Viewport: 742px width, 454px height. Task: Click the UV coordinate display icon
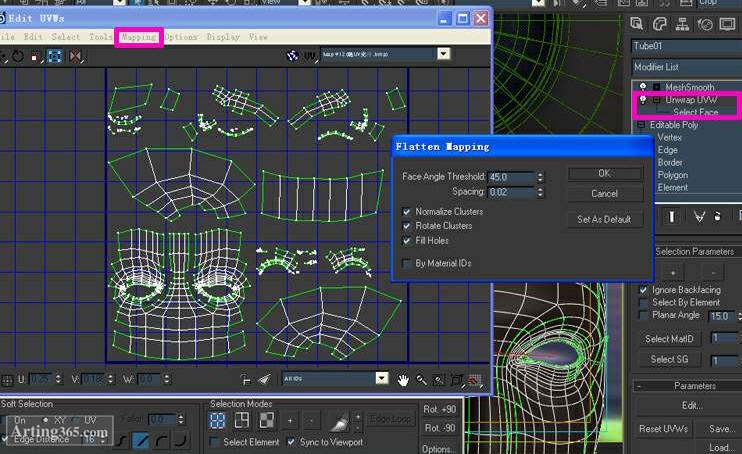click(310, 56)
